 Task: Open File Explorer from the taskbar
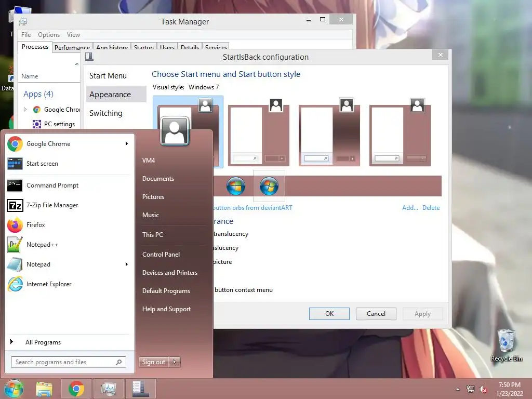click(x=44, y=389)
